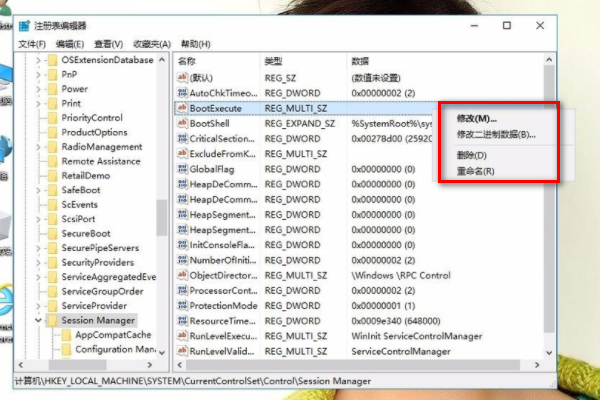Sort by the 类型 column header
The width and height of the screenshot is (600, 400).
point(273,61)
